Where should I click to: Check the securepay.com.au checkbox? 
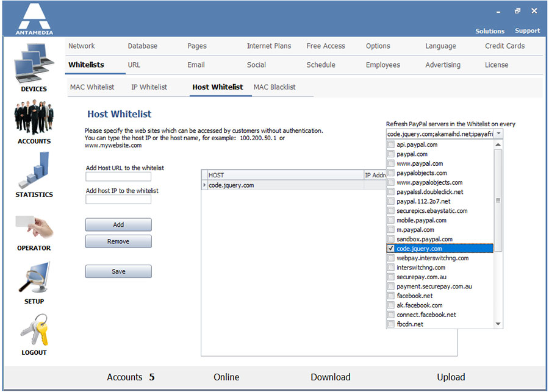(x=391, y=277)
